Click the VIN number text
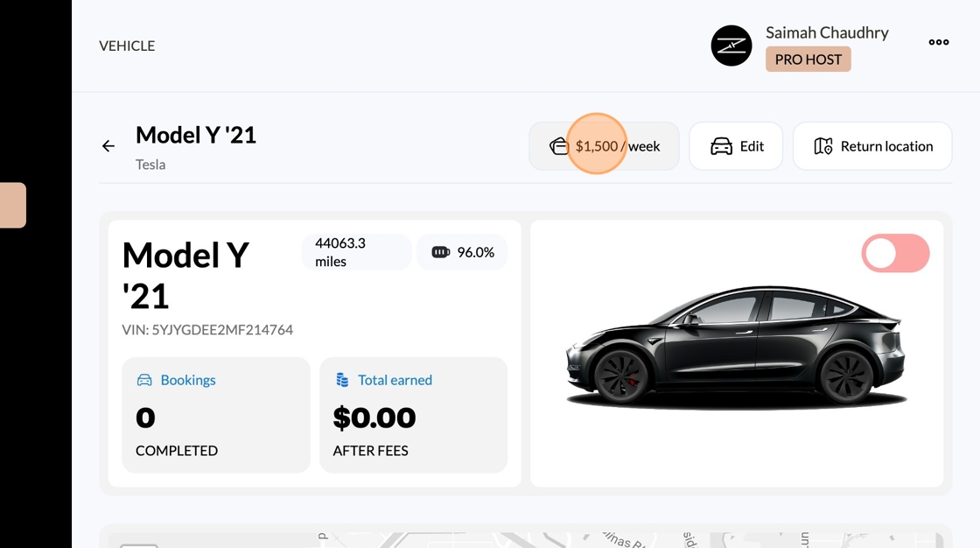 207,330
